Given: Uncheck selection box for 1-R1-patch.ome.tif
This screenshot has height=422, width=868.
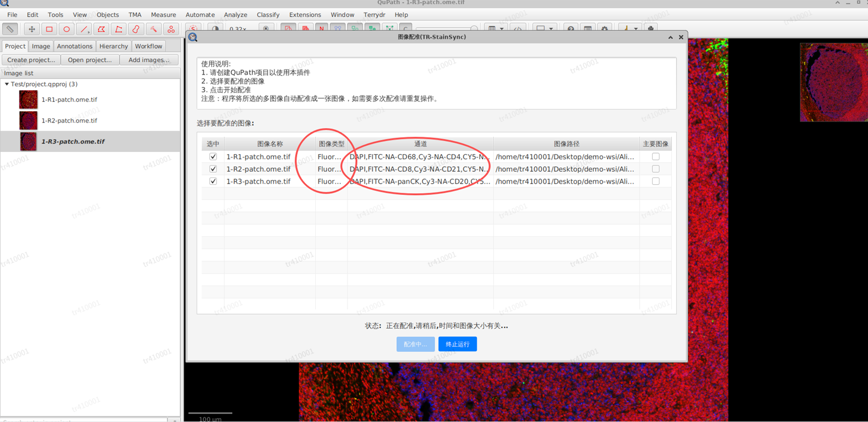Looking at the screenshot, I should coord(213,156).
